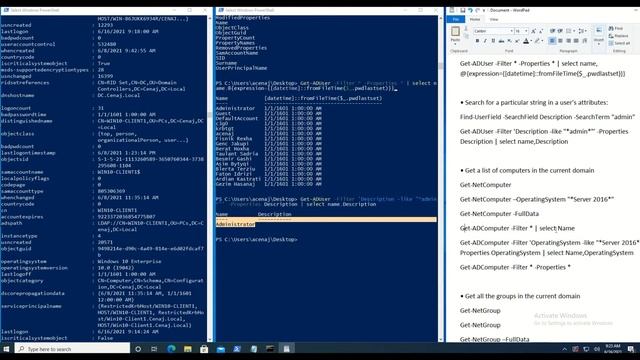This screenshot has height=360, width=640.
Task: Click the Undo arrow in WordPad quick access
Action: click(x=470, y=10)
